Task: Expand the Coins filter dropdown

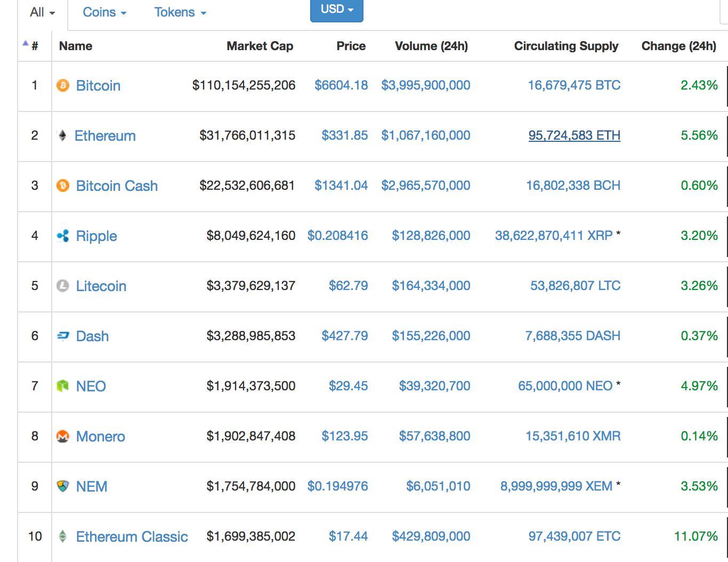Action: pyautogui.click(x=104, y=12)
